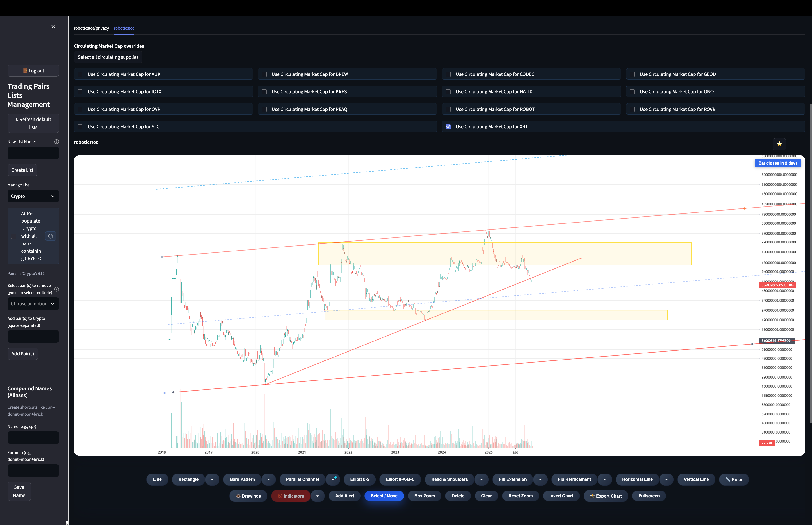
Task: Check Auto-populate Crypto with all pairs checkbox
Action: click(x=14, y=236)
